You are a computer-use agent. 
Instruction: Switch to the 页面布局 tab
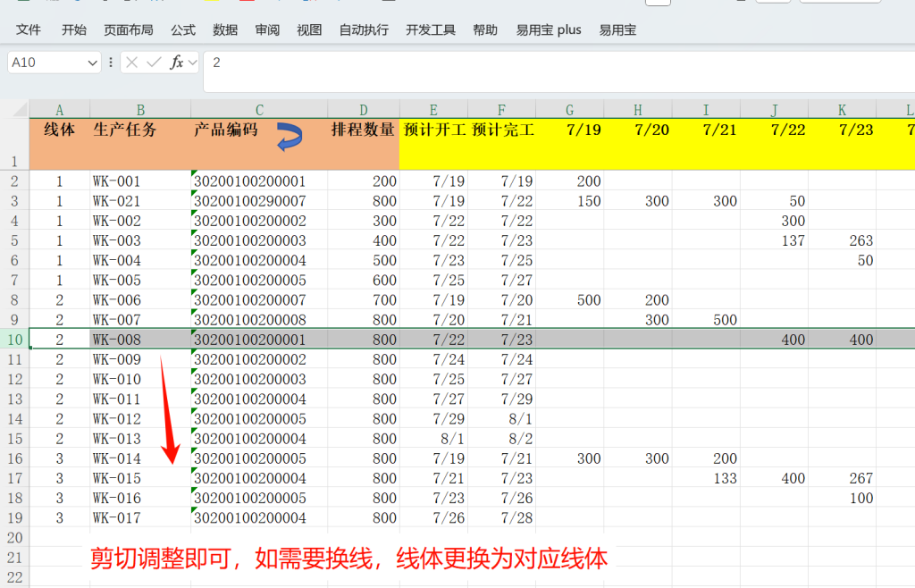tap(129, 29)
